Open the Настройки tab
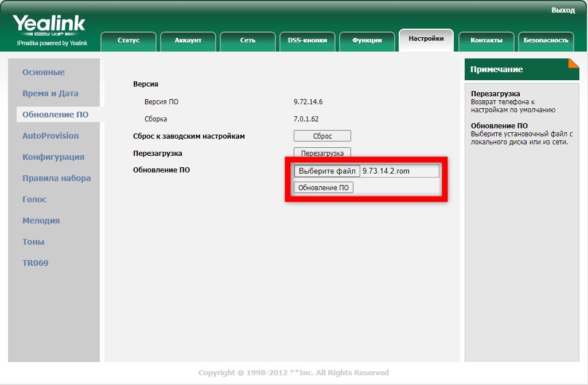This screenshot has width=588, height=385. 426,40
